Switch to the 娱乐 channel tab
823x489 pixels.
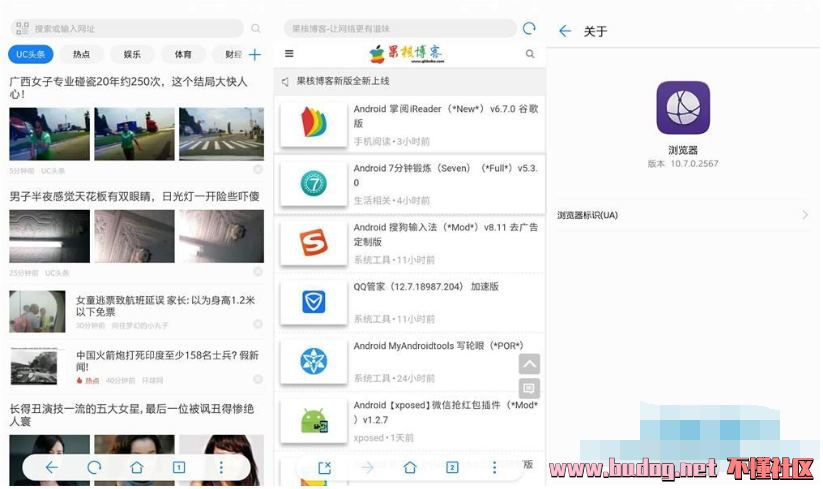tap(132, 55)
